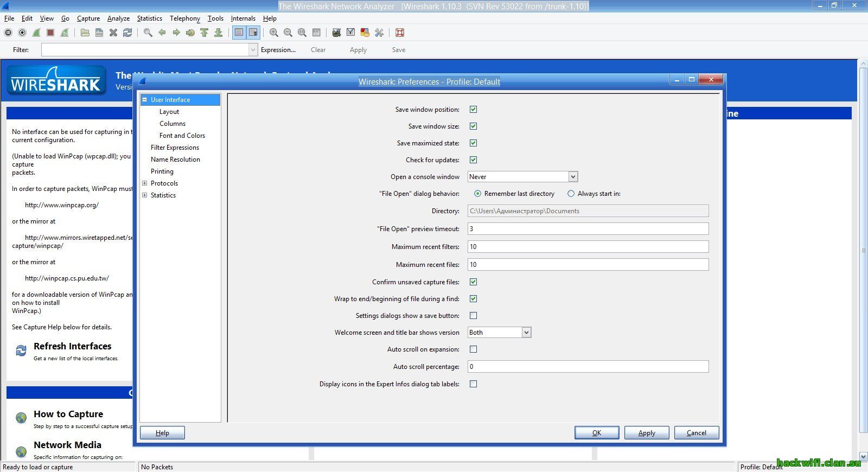
Task: Go back in packet history arrow
Action: [162, 33]
